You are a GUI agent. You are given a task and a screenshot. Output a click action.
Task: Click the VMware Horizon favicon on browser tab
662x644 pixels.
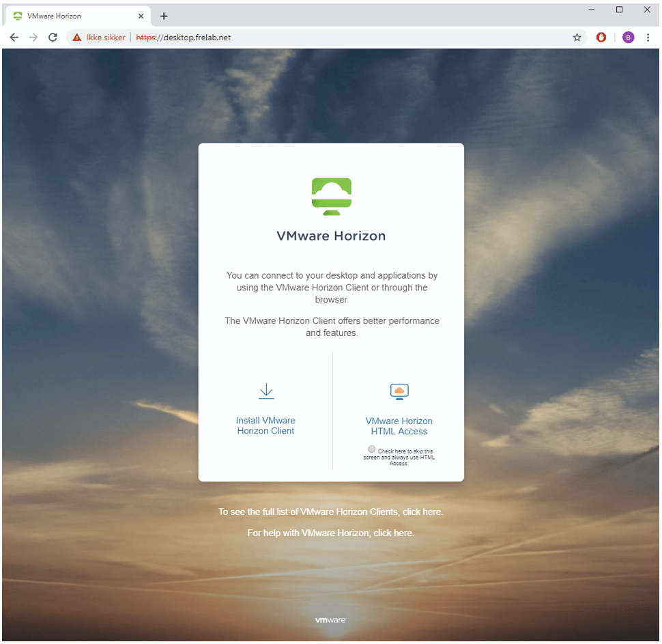(x=17, y=15)
